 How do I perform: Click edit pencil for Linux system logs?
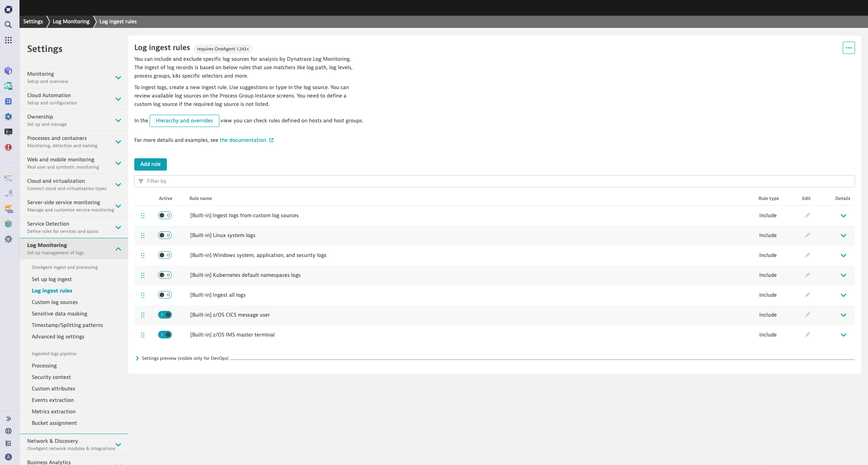[x=807, y=235]
